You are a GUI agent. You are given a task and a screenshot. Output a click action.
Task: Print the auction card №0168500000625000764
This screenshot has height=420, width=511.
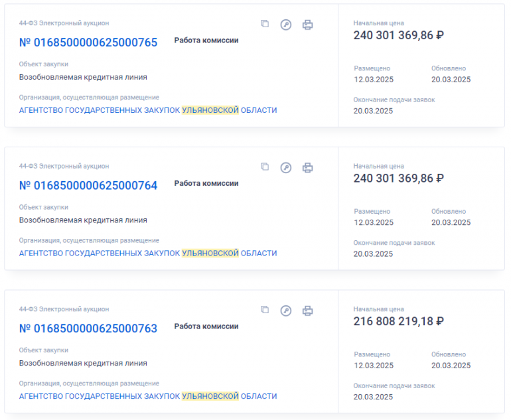pos(307,168)
